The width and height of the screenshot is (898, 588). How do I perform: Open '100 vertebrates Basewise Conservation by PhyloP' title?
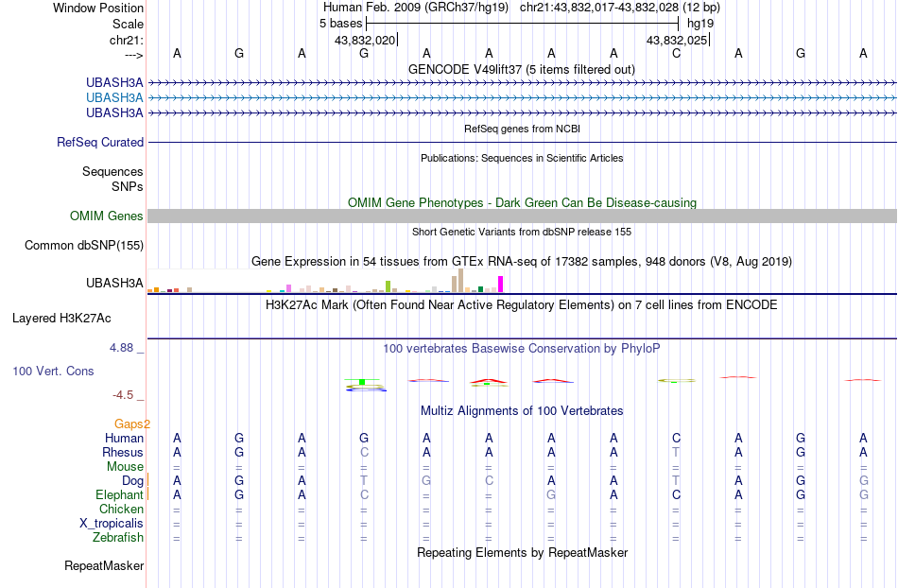pyautogui.click(x=522, y=348)
